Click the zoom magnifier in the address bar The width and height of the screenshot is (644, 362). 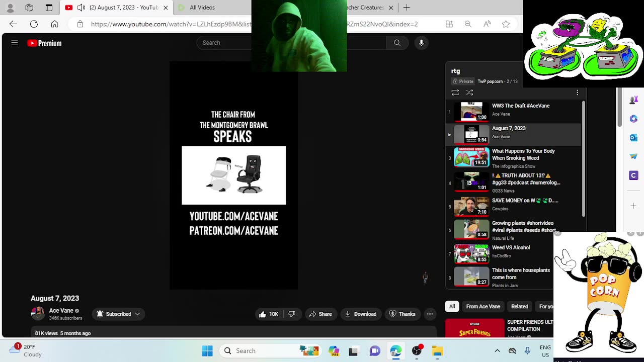point(468,24)
